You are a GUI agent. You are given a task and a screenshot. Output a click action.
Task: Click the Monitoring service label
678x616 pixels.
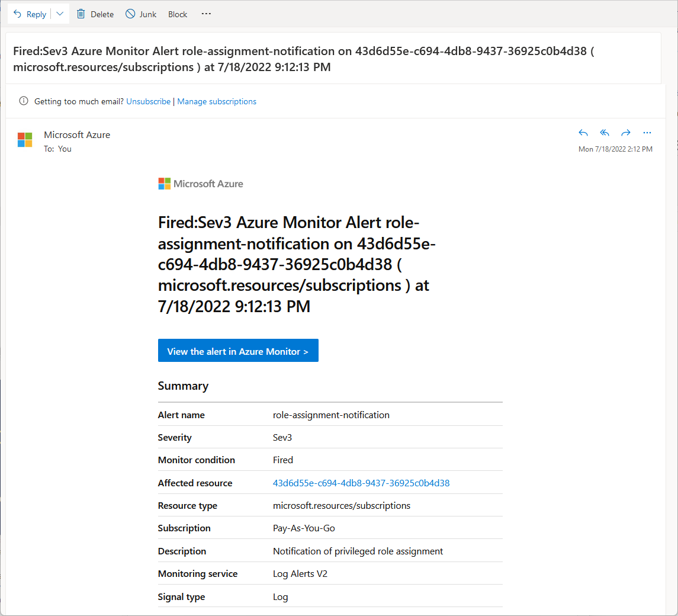click(198, 573)
